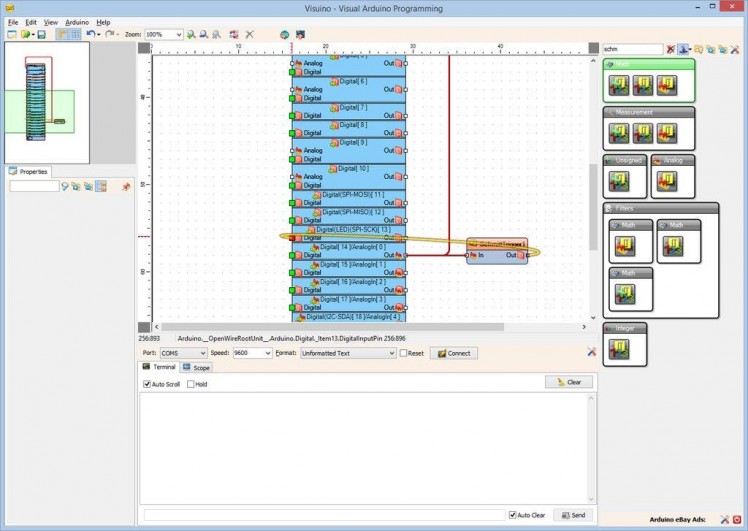This screenshot has height=531, width=748.
Task: Click the Save project toolbar icon
Action: click(41, 34)
